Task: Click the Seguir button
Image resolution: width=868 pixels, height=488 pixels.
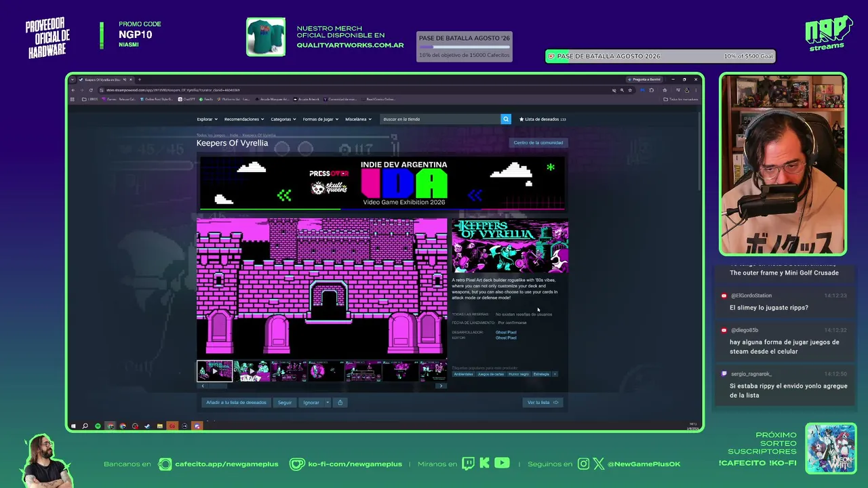Action: click(285, 403)
